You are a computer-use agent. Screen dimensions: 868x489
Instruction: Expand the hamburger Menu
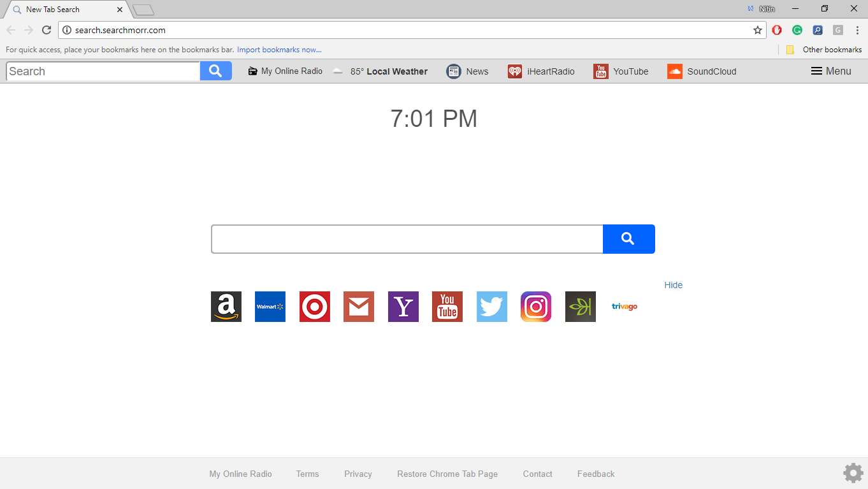pyautogui.click(x=831, y=71)
